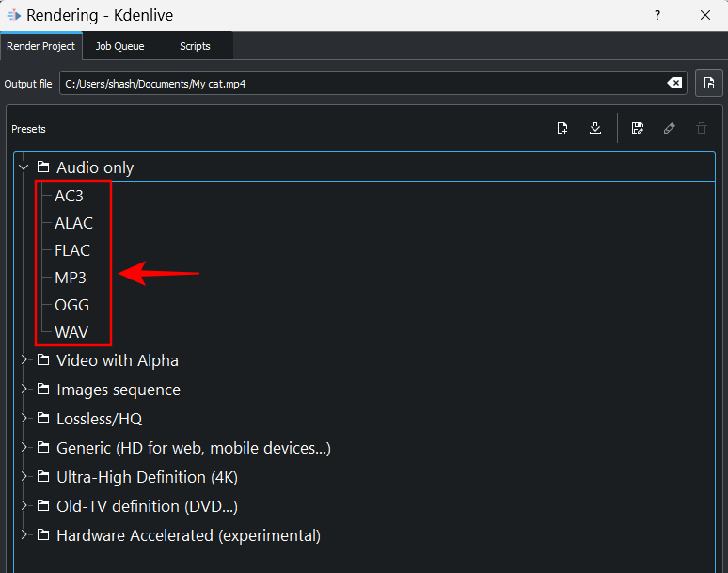Image resolution: width=728 pixels, height=573 pixels.
Task: Click the Output file label
Action: point(28,84)
